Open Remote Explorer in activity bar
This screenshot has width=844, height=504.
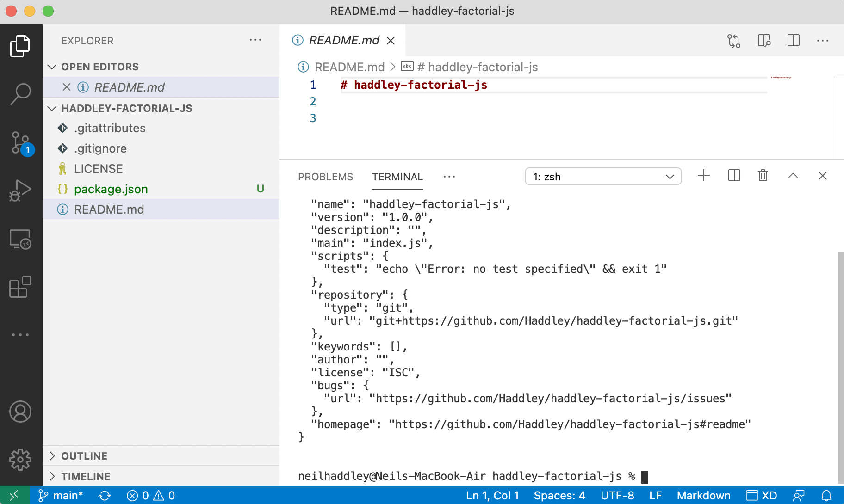[20, 239]
